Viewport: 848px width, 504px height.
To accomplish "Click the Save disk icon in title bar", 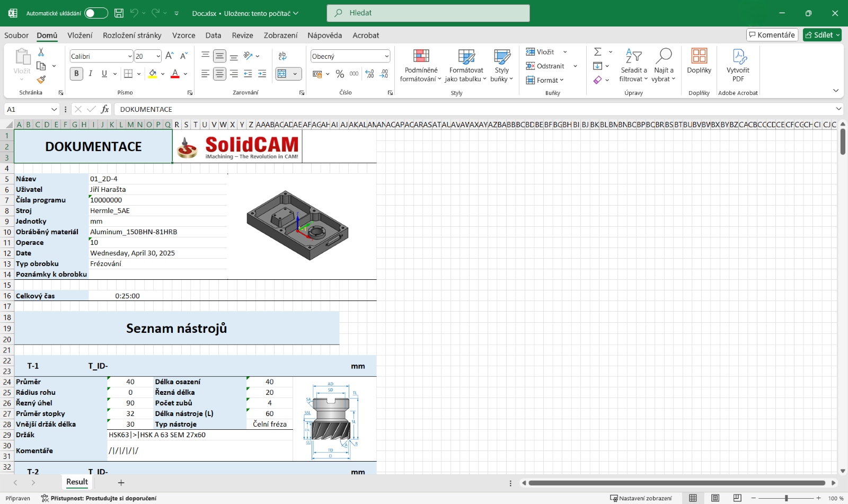I will coord(119,13).
